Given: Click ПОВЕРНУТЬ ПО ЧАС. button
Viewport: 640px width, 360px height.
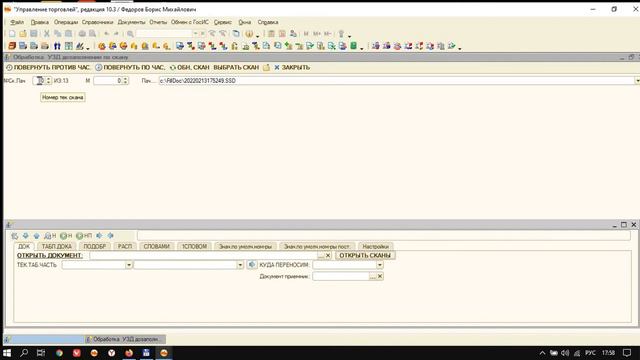Looking at the screenshot, I should coord(130,67).
